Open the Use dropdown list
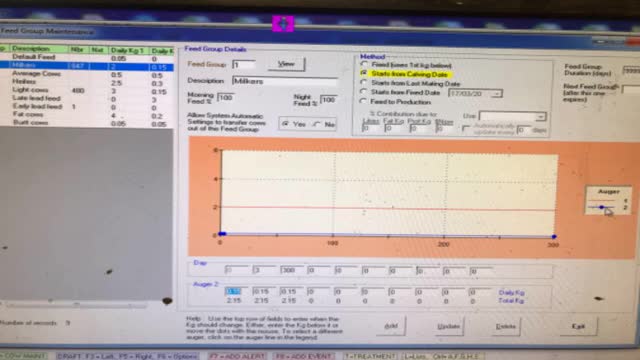640x360 pixels. 540,117
